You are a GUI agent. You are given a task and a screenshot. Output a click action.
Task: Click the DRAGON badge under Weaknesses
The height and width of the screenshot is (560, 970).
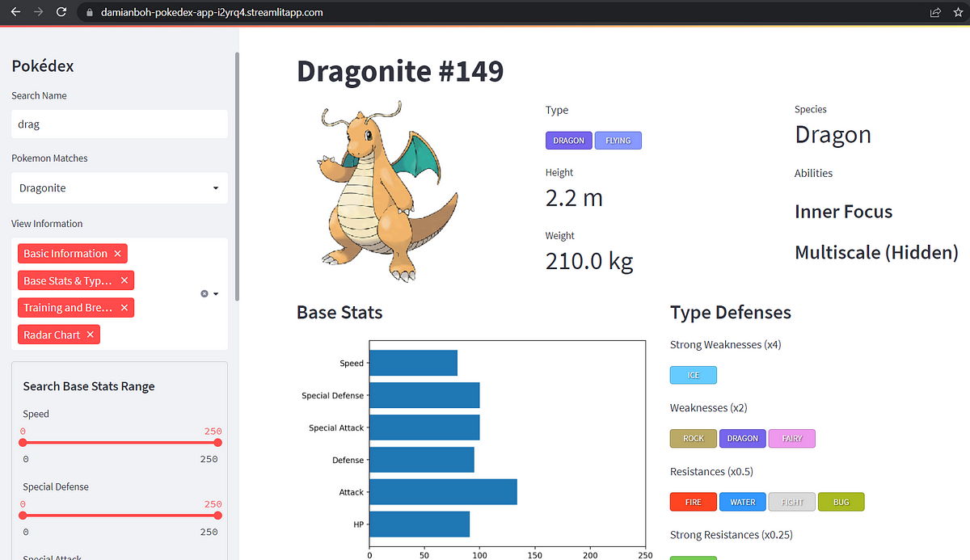[x=743, y=438]
